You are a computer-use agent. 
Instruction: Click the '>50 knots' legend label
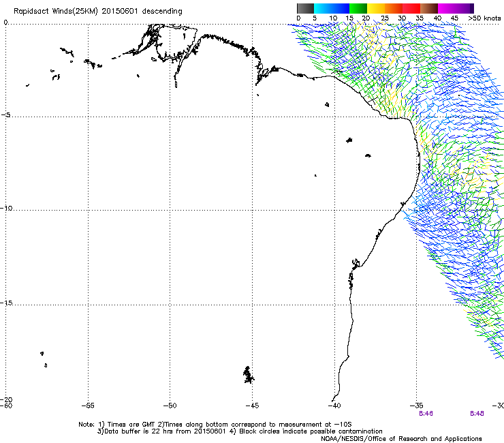click(x=484, y=18)
